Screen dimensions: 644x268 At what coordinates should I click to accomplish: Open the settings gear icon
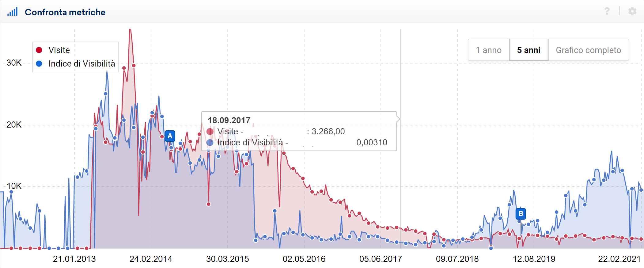(x=632, y=11)
